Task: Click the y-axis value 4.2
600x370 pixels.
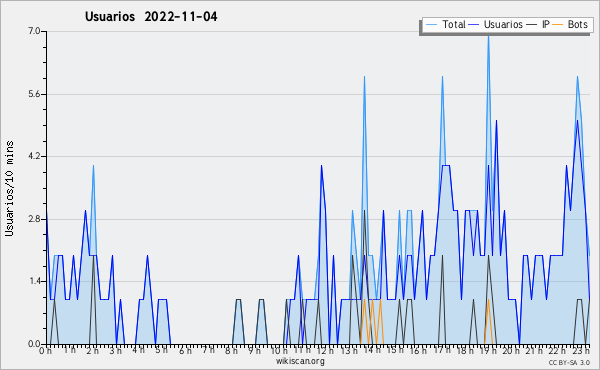Action: (x=34, y=156)
